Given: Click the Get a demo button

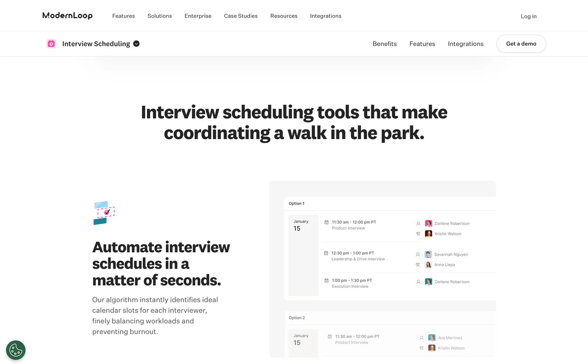Looking at the screenshot, I should click(x=521, y=44).
